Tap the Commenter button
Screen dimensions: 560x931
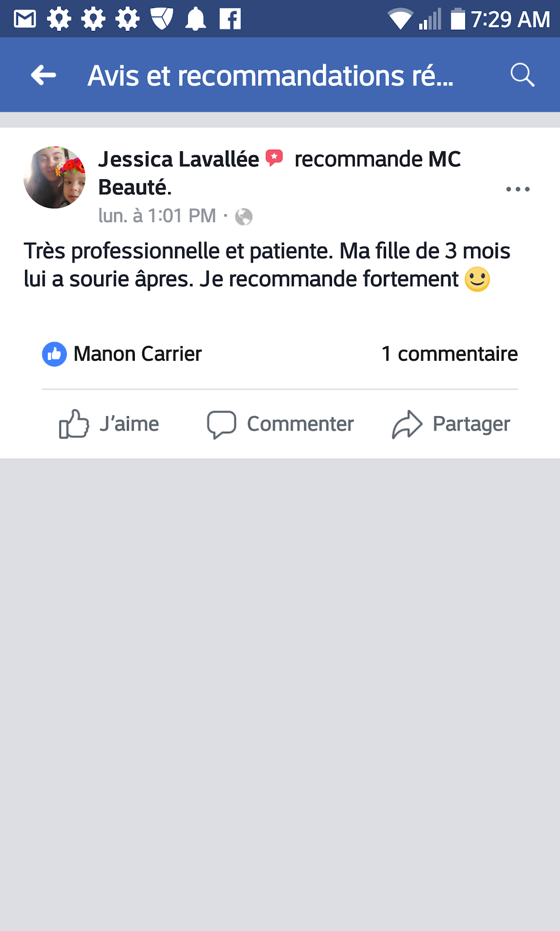point(280,424)
